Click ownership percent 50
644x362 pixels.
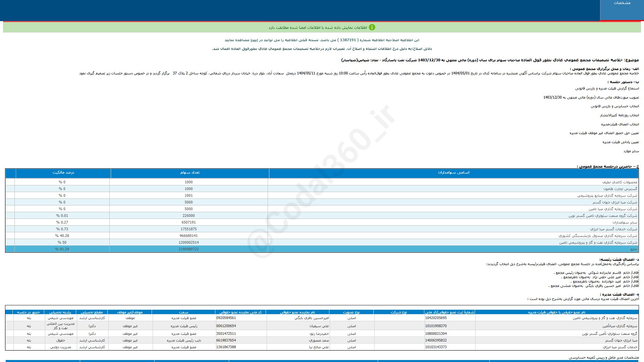[x=62, y=243]
